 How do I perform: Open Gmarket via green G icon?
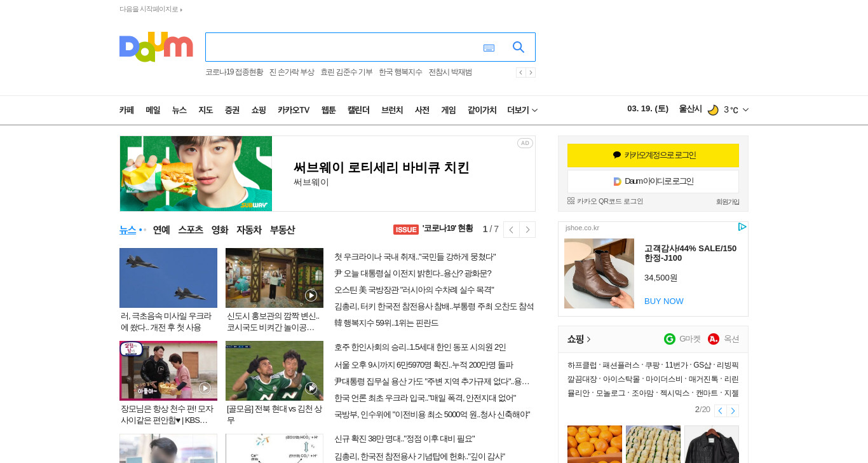670,339
